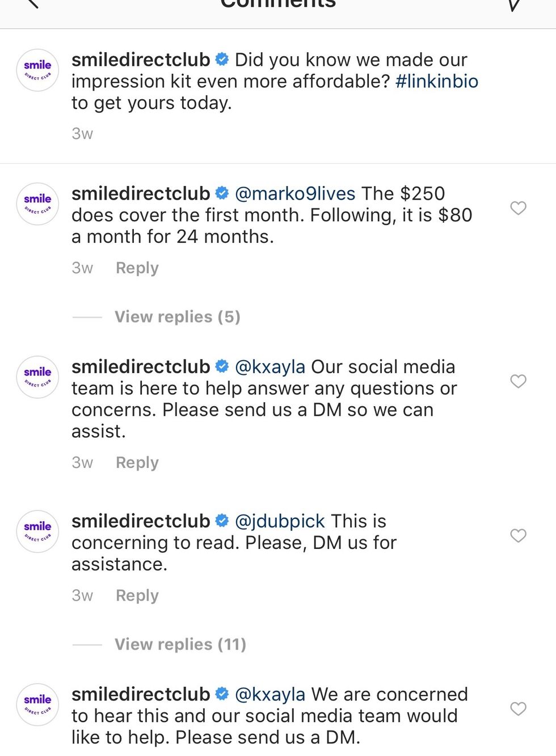Reply to the 'concerning to read' comment
Viewport: 556px width, 756px height.
[x=137, y=595]
